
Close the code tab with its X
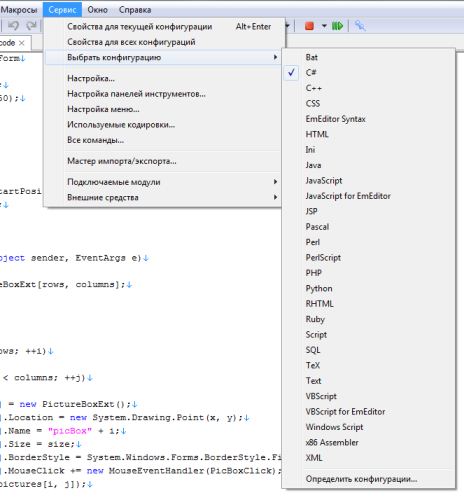coord(22,43)
